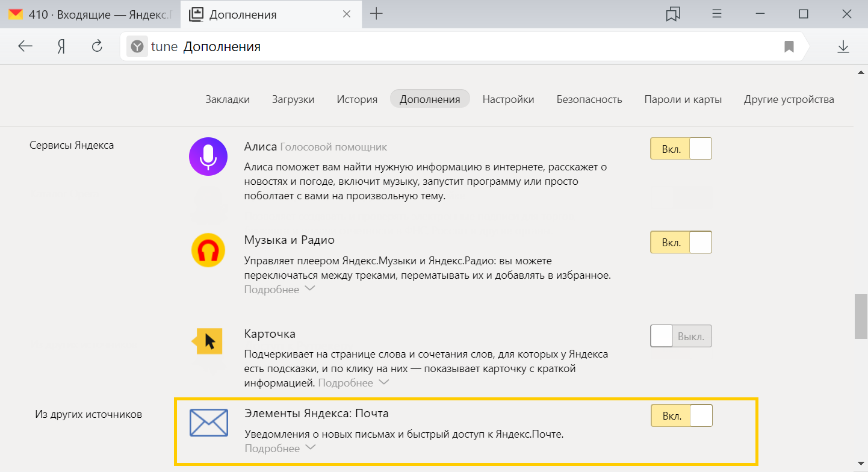Click the Из других источников label

pos(88,414)
